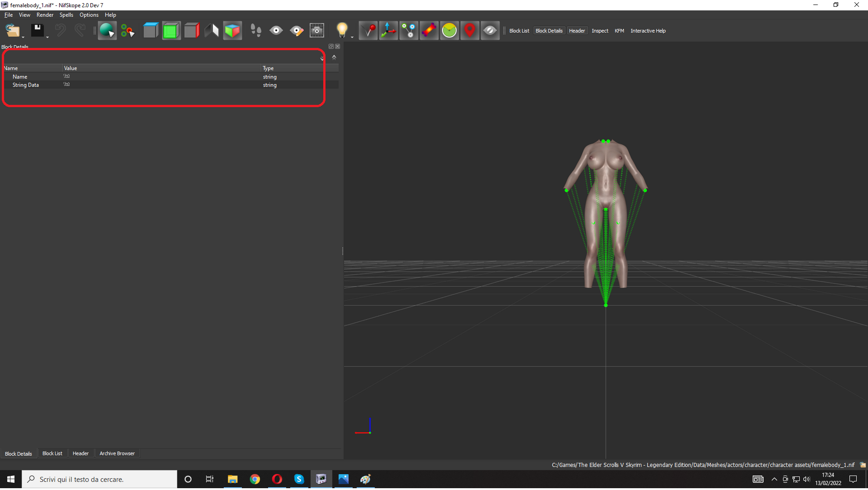Toggle the yellow-green circular gauge icon

[449, 31]
